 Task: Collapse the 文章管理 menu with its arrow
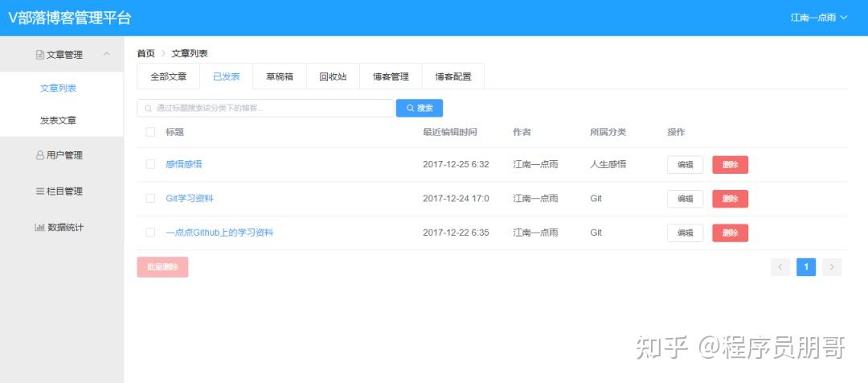pyautogui.click(x=107, y=54)
